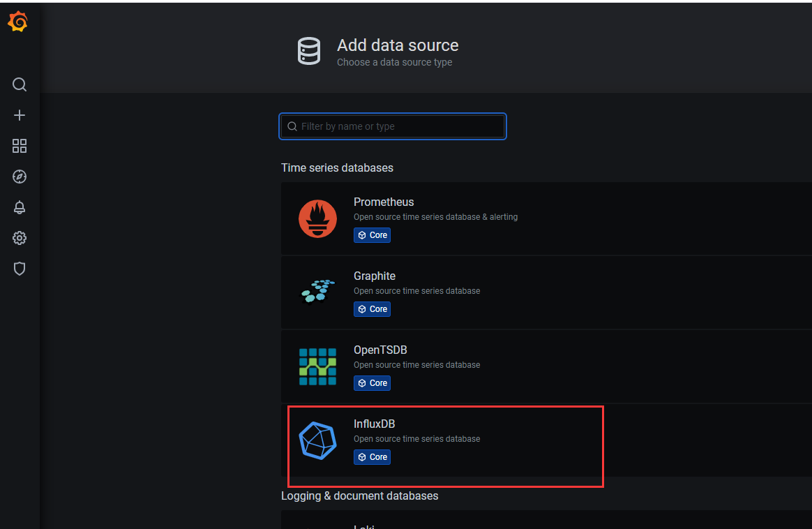Click the 'Logging & document databases' heading
Viewport: 812px width, 529px height.
[360, 496]
